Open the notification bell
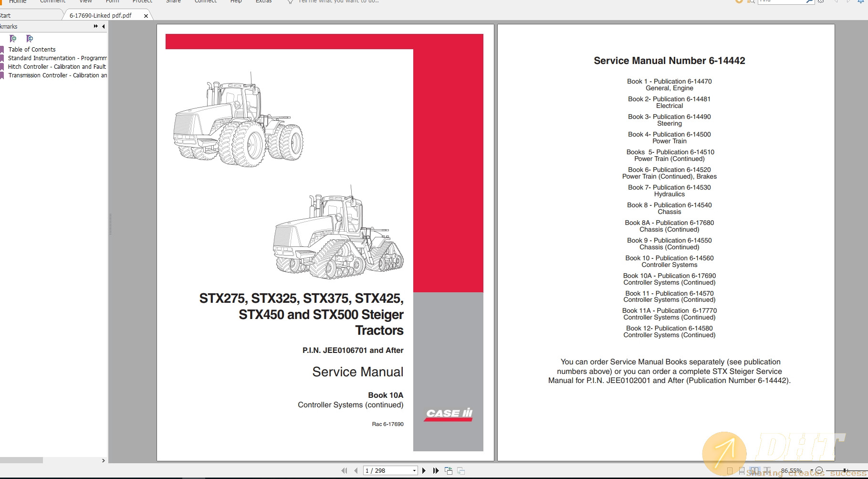Screen dimensions: 868x479 (860, 1)
